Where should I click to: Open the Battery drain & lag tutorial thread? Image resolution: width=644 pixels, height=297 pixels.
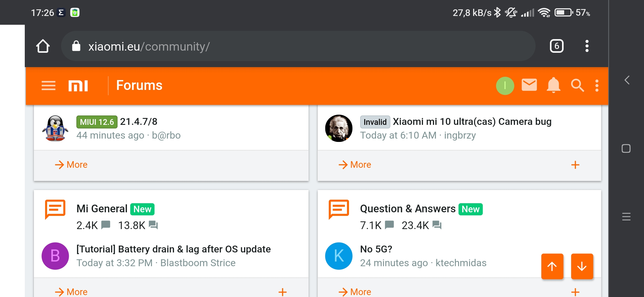tap(174, 249)
